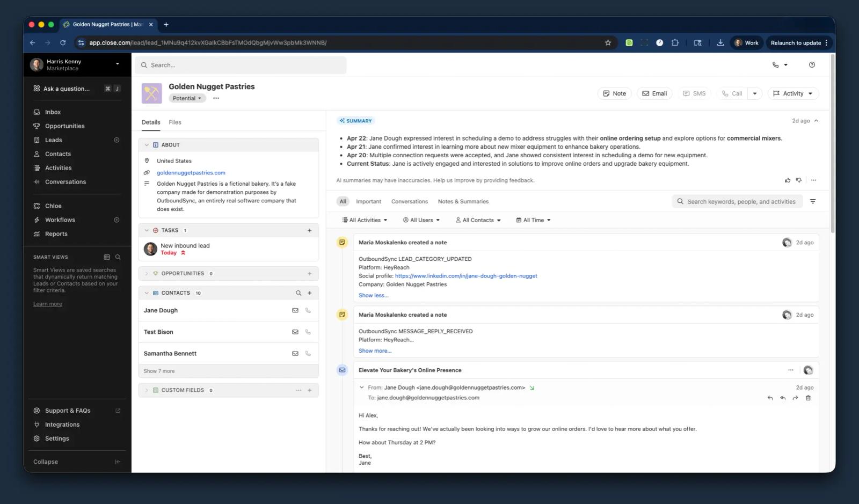Open lead more options beside Potential
Screen dimensions: 859x504
point(216,98)
